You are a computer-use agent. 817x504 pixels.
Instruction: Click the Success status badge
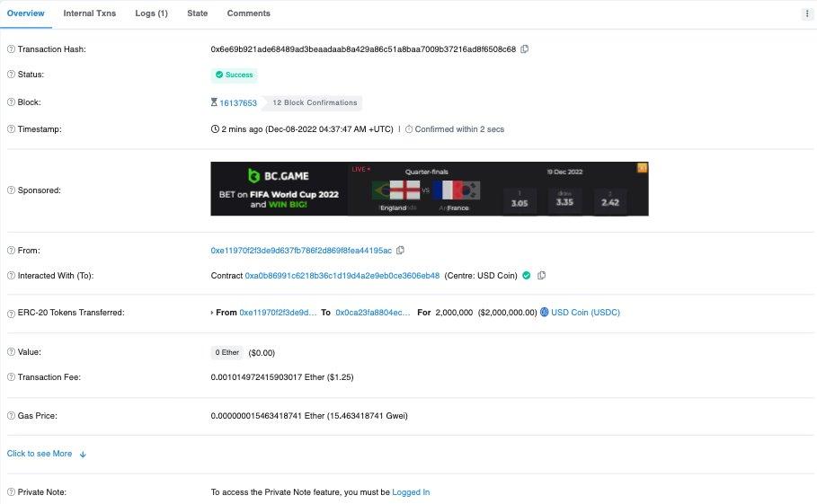coord(234,75)
